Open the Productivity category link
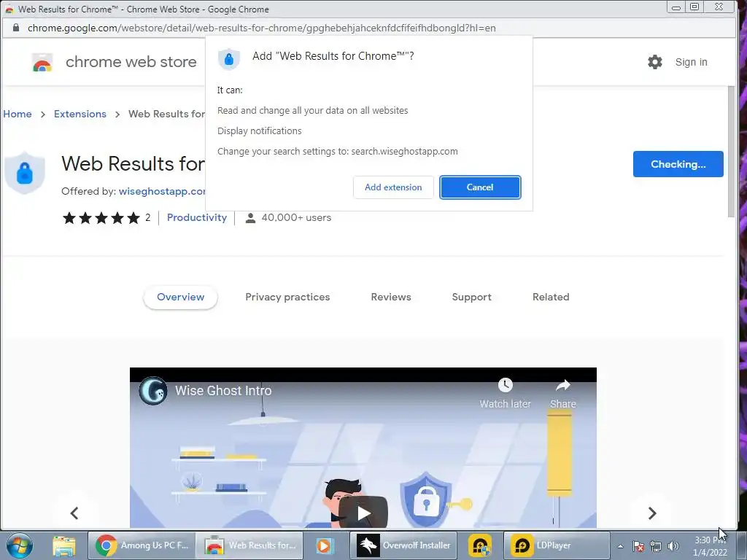This screenshot has width=747, height=560. coord(197,217)
